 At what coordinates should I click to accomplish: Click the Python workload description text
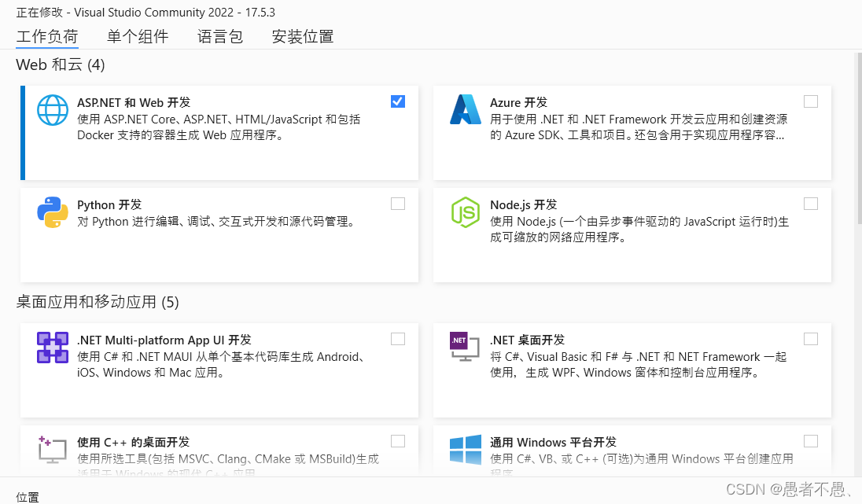click(x=218, y=222)
